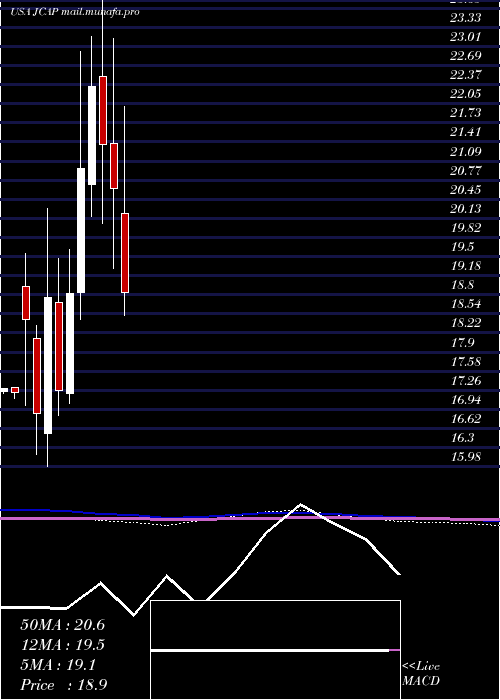Viewport: 500px width, 700px height.
Task: Click the 21.73 price axis label
Action: pyautogui.click(x=466, y=113)
